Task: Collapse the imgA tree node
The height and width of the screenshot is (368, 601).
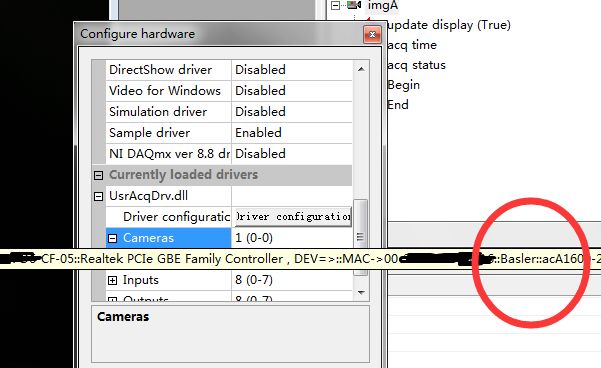Action: (x=336, y=5)
